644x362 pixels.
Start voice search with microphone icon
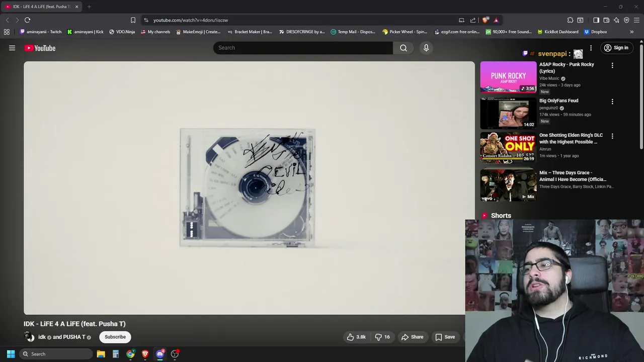[x=426, y=48]
